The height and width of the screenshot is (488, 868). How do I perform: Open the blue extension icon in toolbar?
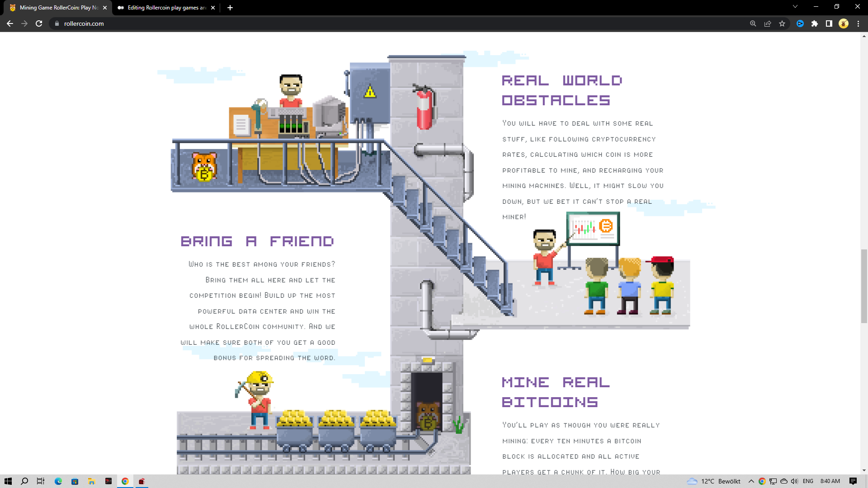[x=800, y=23]
